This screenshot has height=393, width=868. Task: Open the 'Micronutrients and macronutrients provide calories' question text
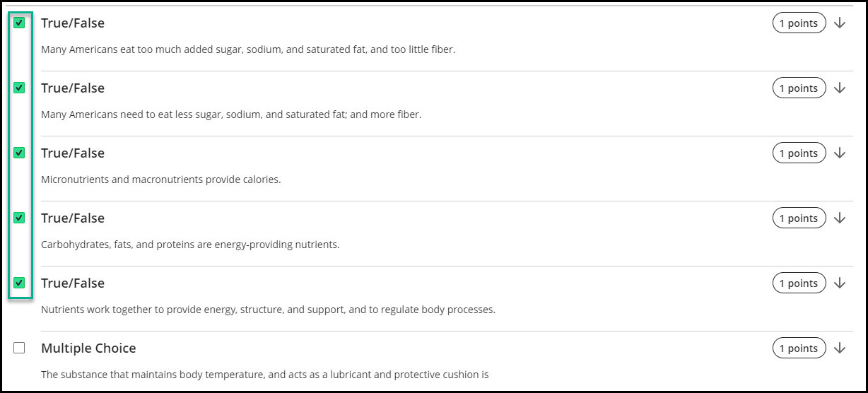point(161,180)
